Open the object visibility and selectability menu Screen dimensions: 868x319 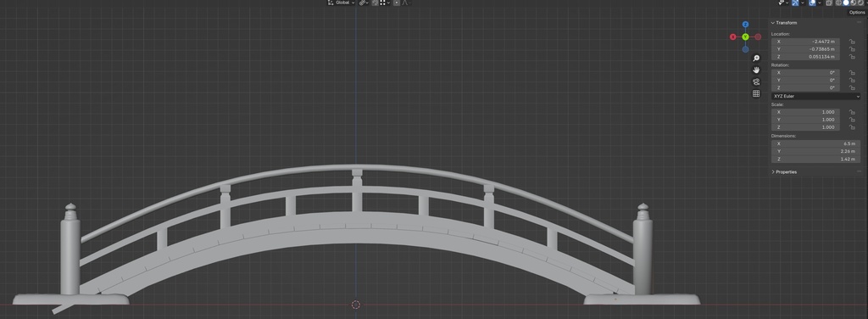[783, 3]
